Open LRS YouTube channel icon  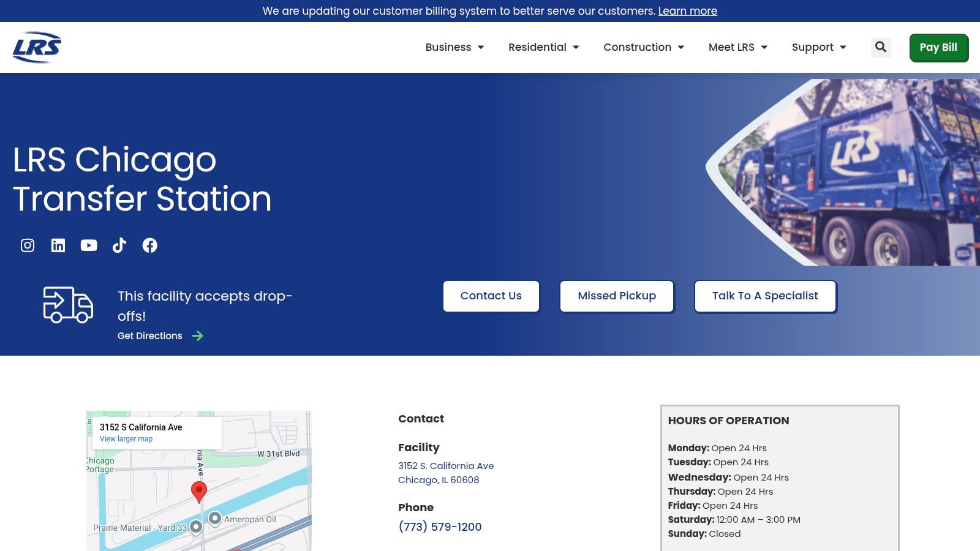tap(89, 246)
